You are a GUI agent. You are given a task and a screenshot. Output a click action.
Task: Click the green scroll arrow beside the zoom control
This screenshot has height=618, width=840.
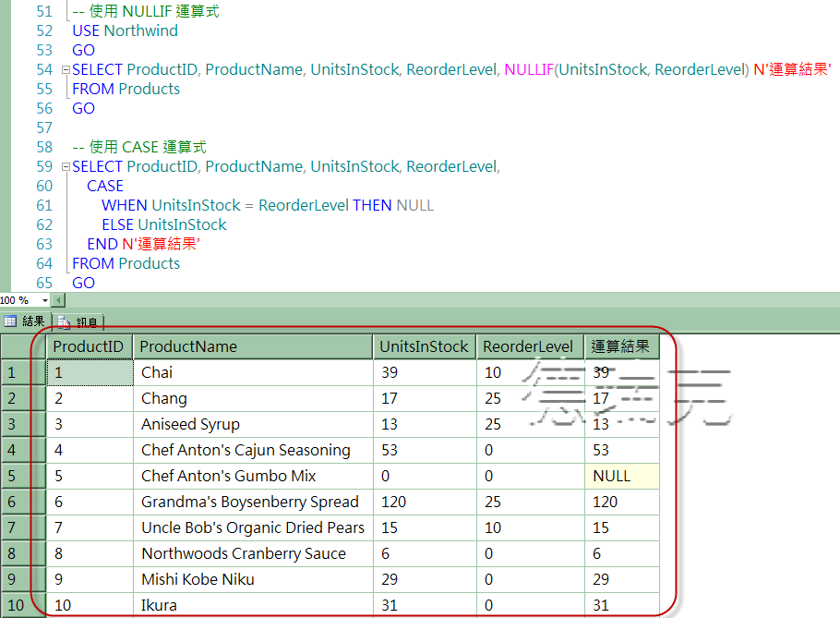tap(59, 299)
